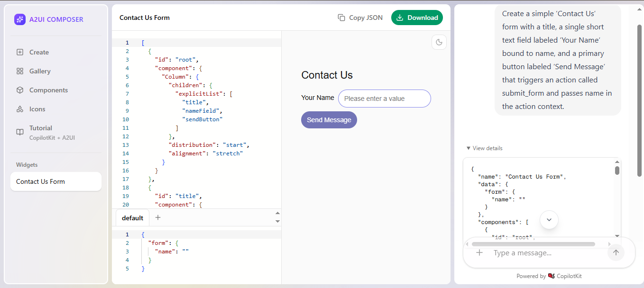This screenshot has width=644, height=288.
Task: Select the Contact Us Form widget
Action: (x=56, y=181)
